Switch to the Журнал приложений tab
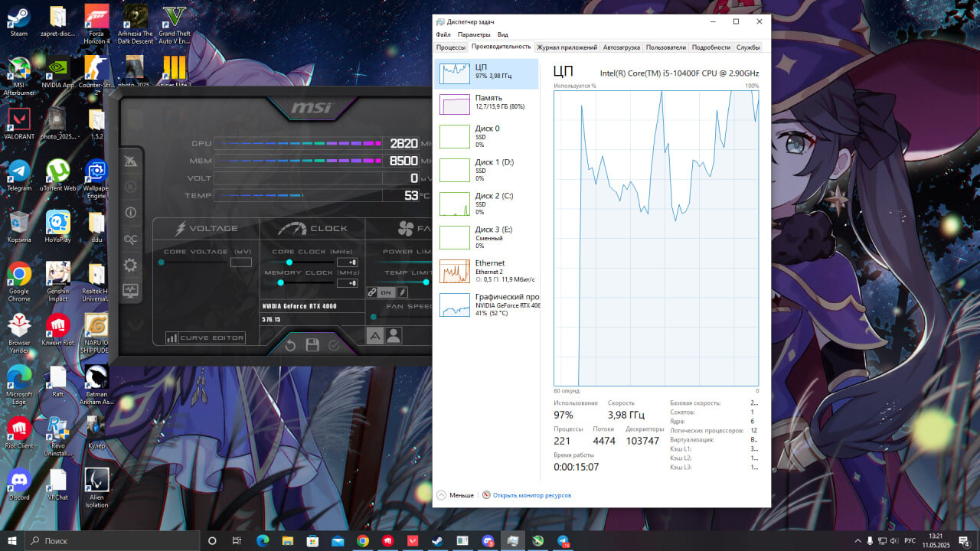This screenshot has width=980, height=551. click(567, 47)
